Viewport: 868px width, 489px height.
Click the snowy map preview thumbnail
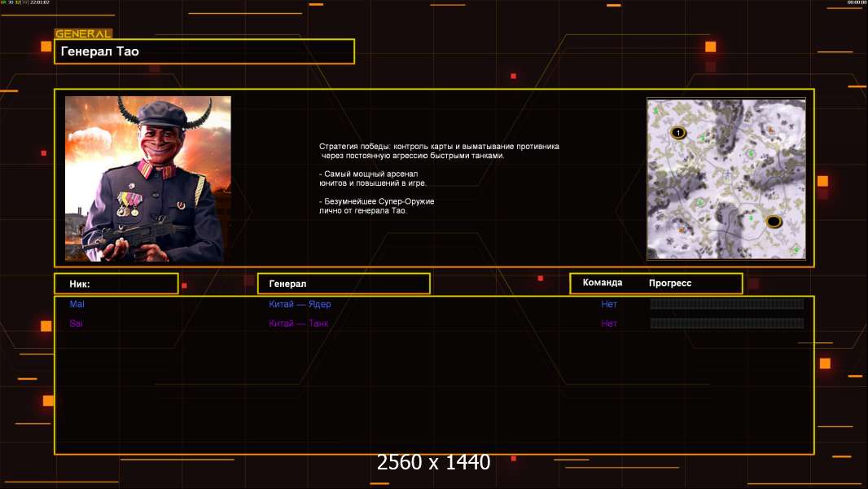[726, 178]
